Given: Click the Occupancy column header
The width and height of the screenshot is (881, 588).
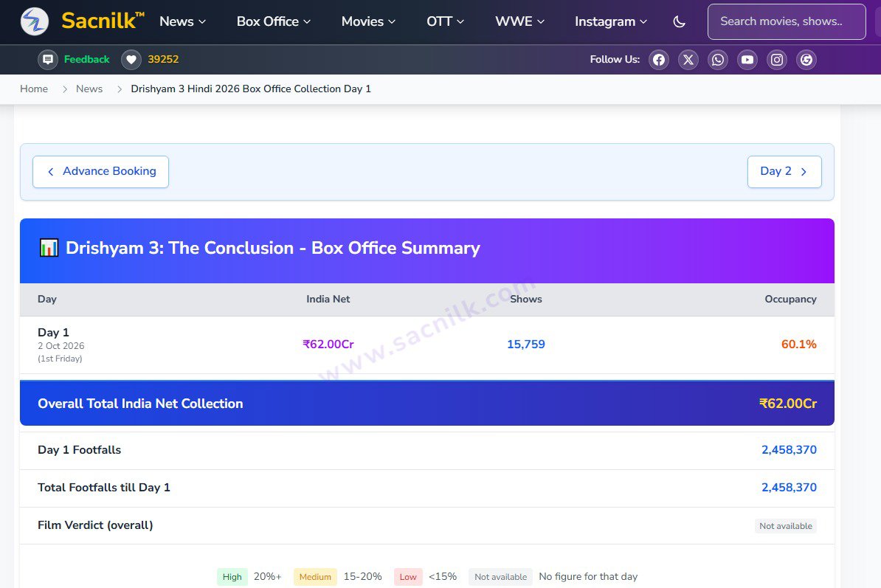Looking at the screenshot, I should (790, 300).
